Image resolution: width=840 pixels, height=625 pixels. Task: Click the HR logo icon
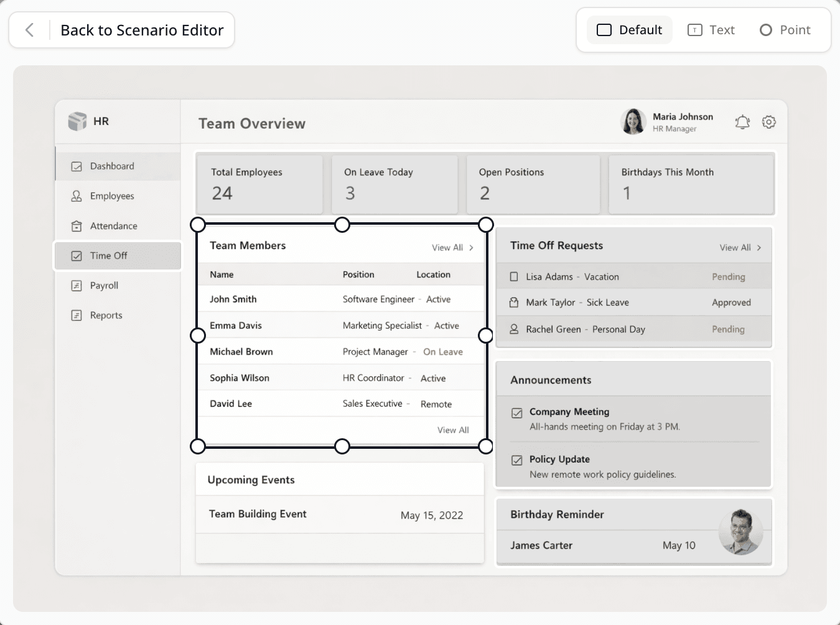click(78, 121)
